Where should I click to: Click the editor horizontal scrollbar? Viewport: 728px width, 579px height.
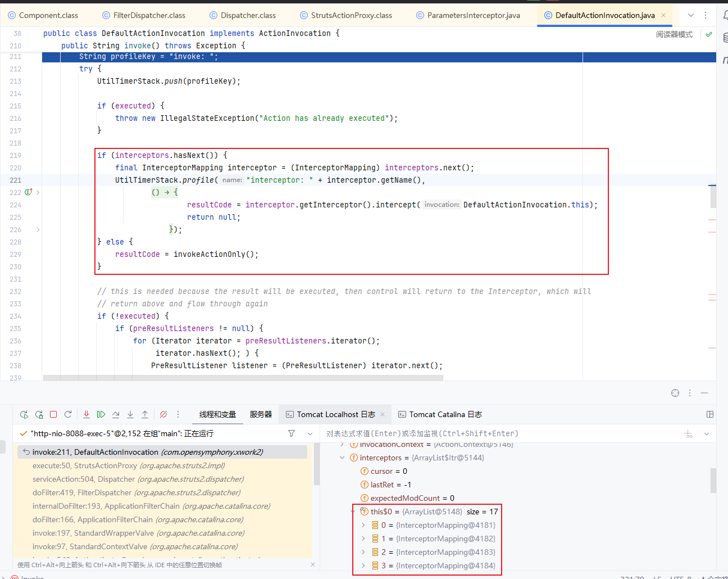click(x=243, y=378)
